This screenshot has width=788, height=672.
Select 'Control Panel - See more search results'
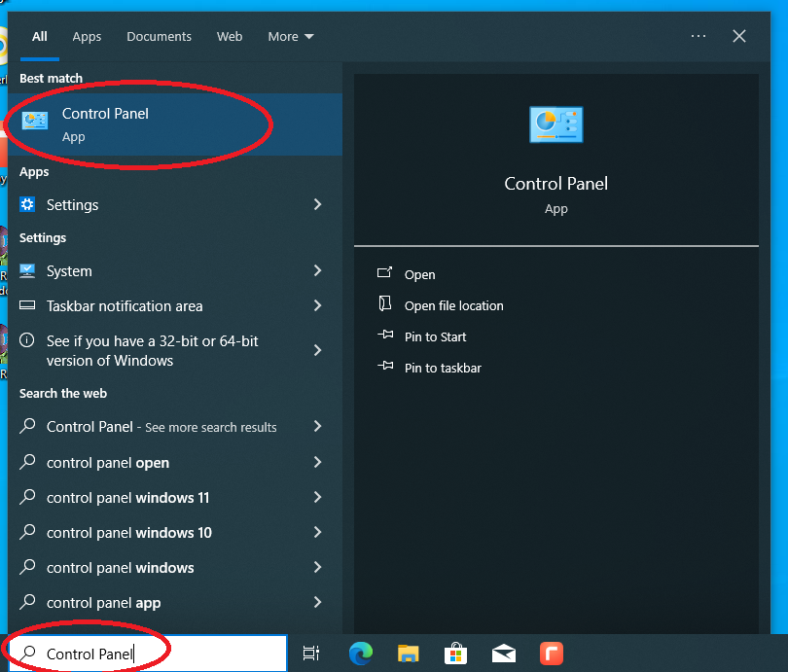point(161,427)
